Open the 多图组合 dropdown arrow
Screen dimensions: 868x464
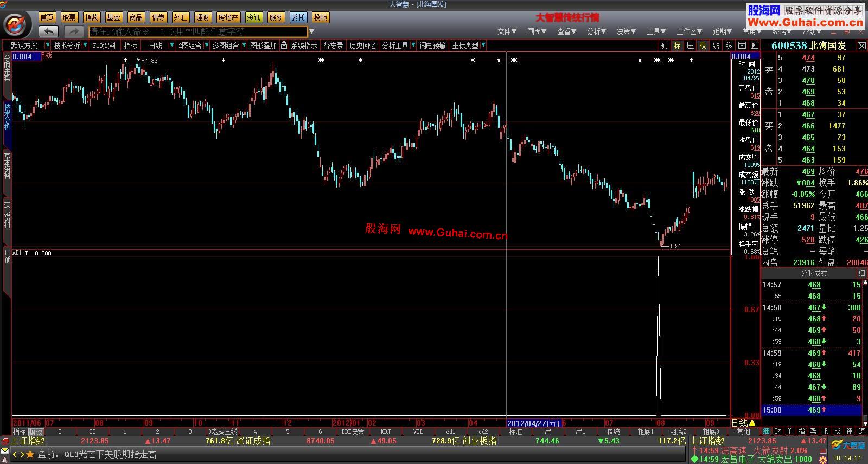244,46
